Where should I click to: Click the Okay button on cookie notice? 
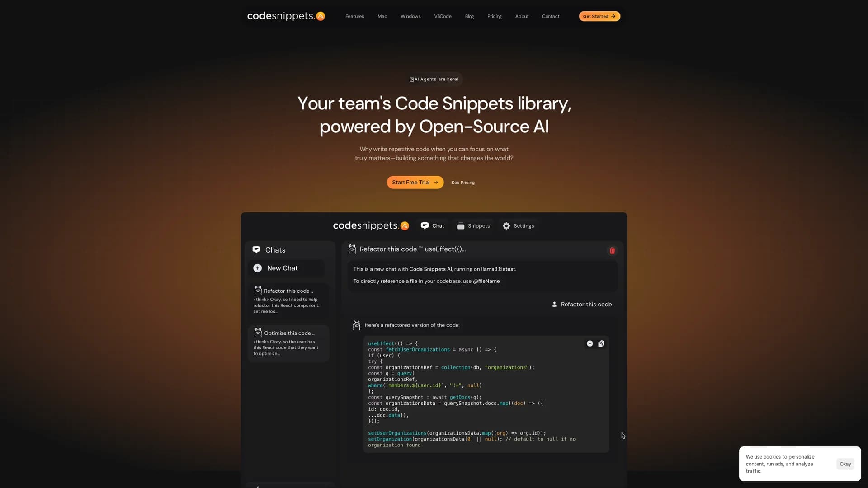(x=845, y=464)
